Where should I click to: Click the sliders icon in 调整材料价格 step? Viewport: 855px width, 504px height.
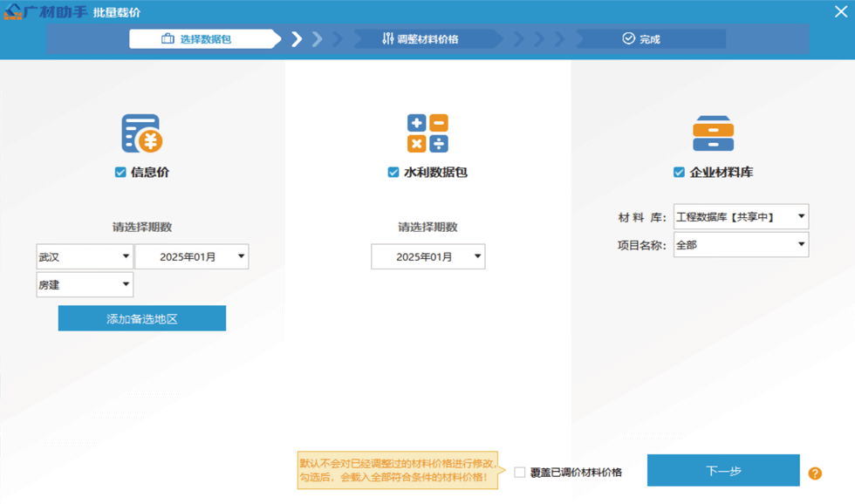pyautogui.click(x=388, y=39)
